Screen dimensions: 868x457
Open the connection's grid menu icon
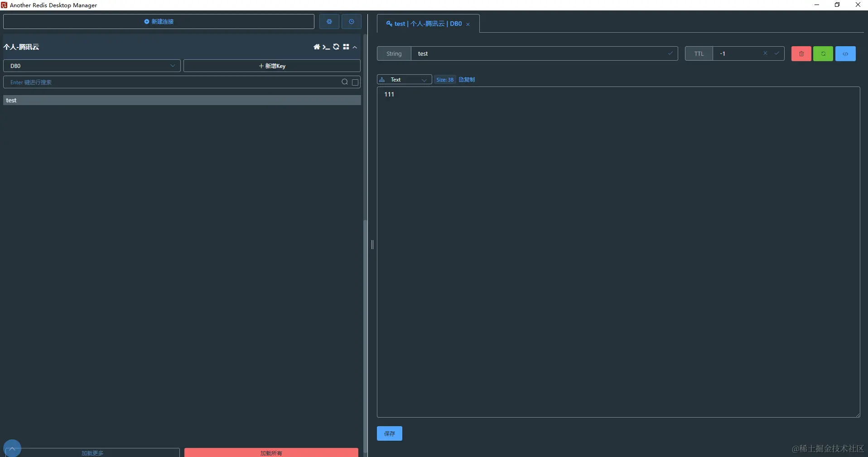[346, 47]
